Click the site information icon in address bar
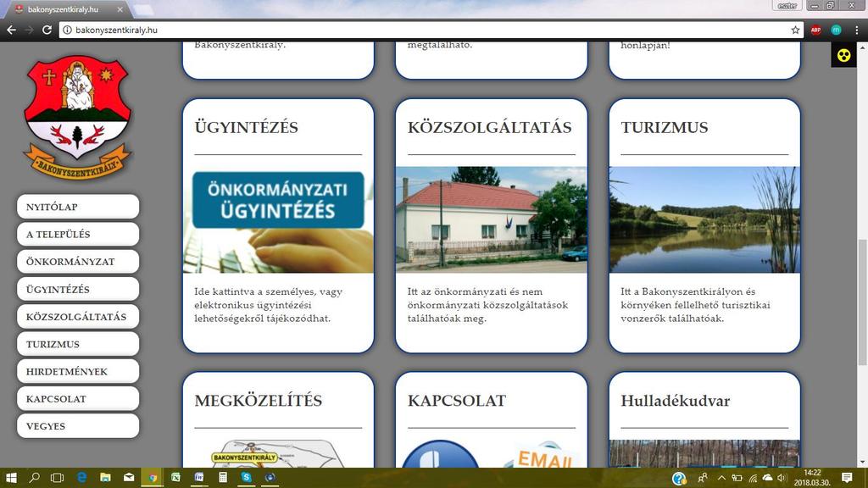 [67, 30]
